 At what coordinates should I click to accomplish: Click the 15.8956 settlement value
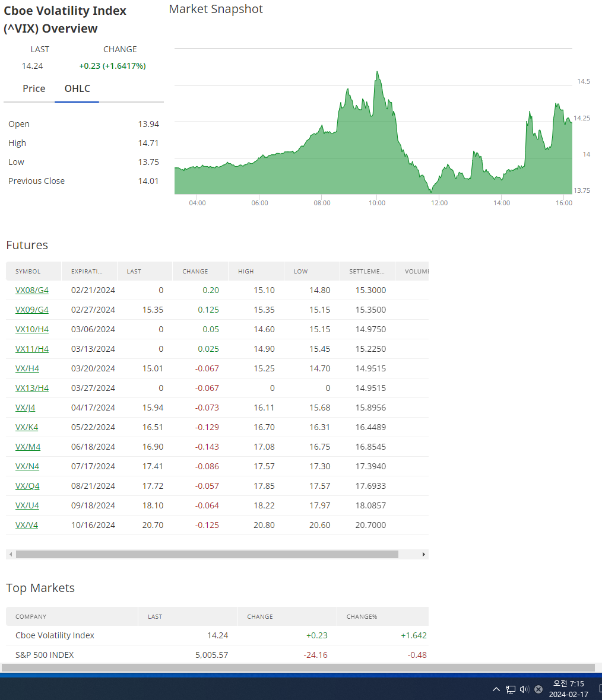pos(370,408)
